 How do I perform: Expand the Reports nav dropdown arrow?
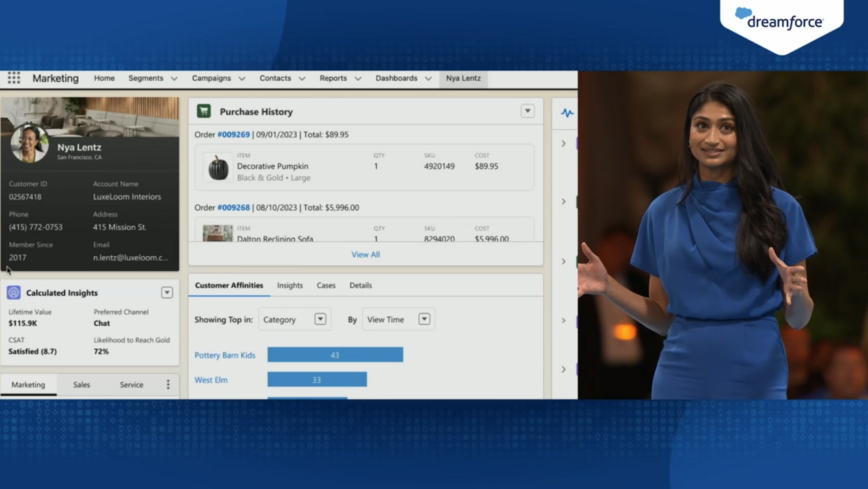click(x=357, y=79)
